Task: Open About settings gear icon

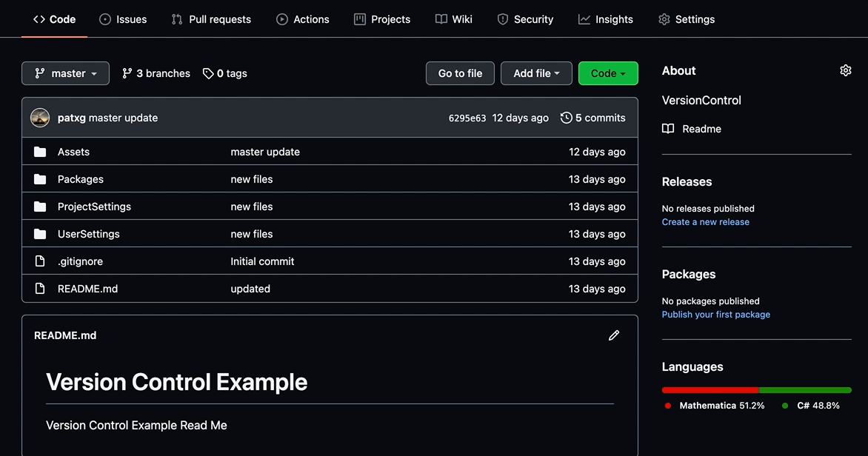Action: [x=845, y=70]
